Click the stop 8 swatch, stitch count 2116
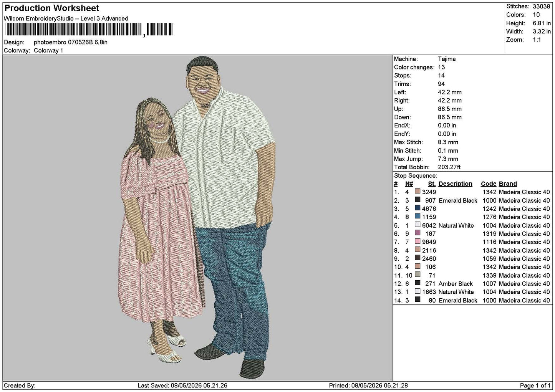 point(417,250)
